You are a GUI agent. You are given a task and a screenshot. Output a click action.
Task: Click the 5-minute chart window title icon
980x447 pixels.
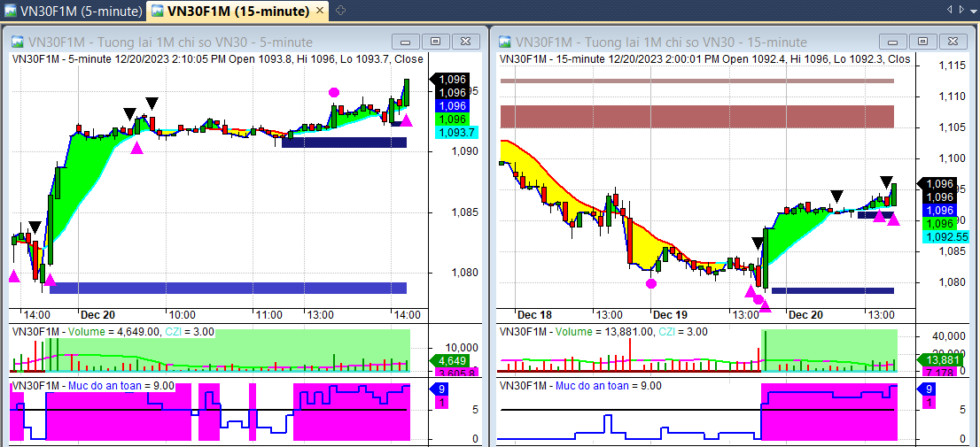[17, 42]
